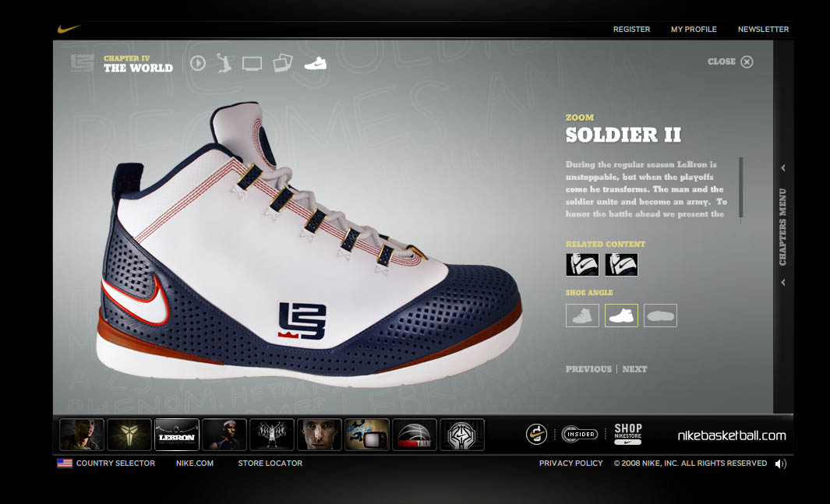Open the Store Locator
Image resolution: width=830 pixels, height=504 pixels.
click(x=270, y=463)
